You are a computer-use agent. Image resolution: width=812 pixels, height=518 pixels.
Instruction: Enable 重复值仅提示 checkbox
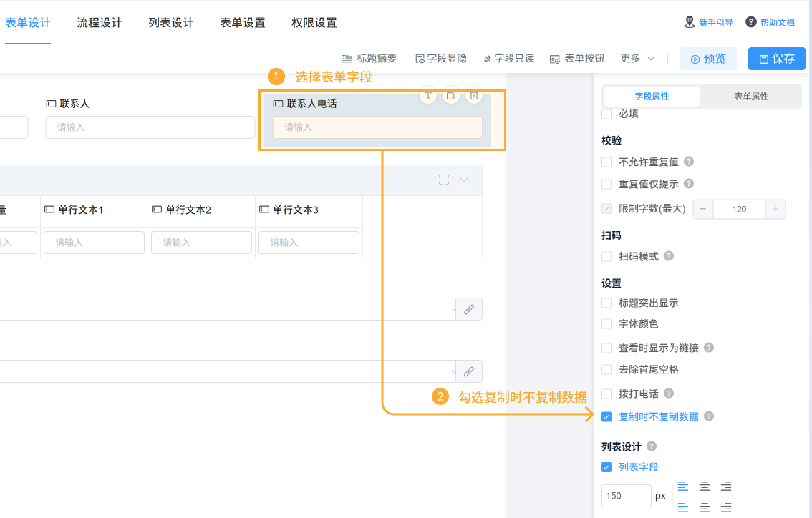pyautogui.click(x=606, y=184)
